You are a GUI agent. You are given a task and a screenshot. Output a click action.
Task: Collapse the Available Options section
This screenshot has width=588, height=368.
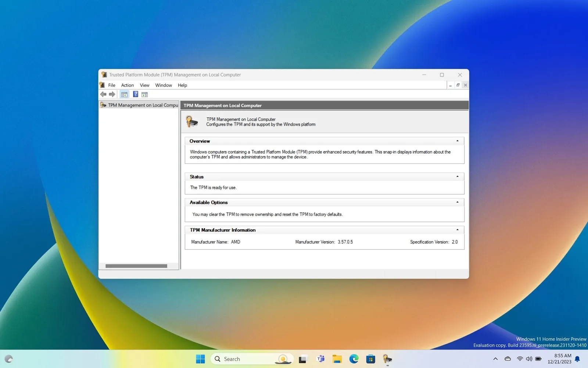[x=457, y=202]
